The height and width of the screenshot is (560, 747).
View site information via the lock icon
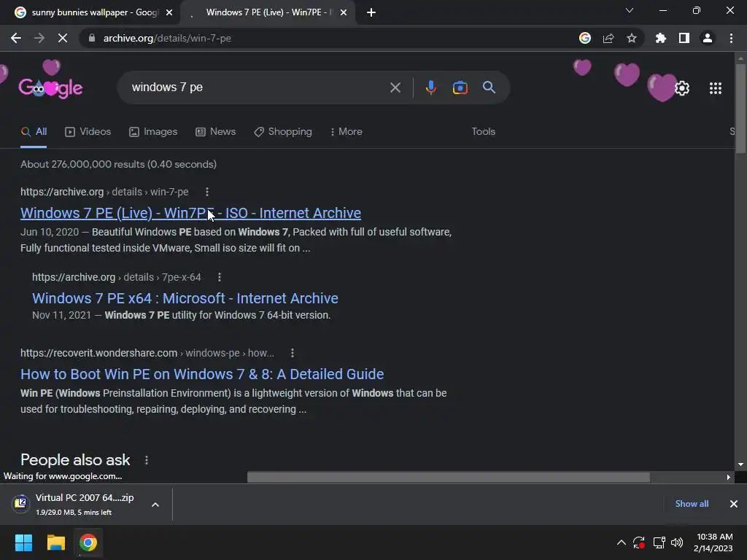[92, 38]
